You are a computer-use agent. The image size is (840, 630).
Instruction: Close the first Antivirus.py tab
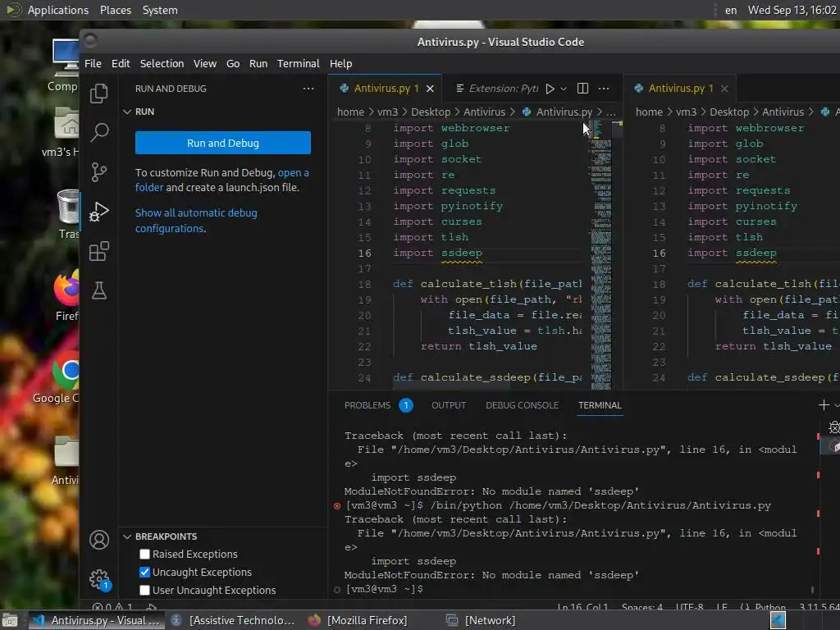pos(430,89)
